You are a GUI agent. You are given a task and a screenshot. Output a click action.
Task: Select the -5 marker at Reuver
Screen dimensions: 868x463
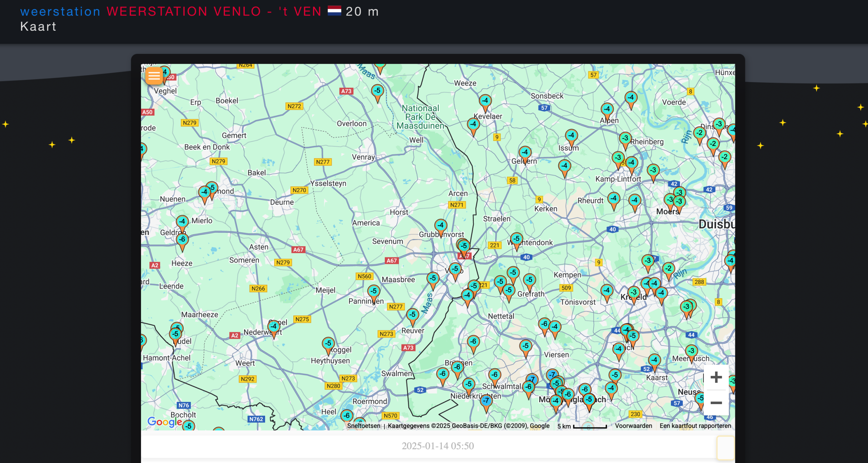[x=412, y=315]
